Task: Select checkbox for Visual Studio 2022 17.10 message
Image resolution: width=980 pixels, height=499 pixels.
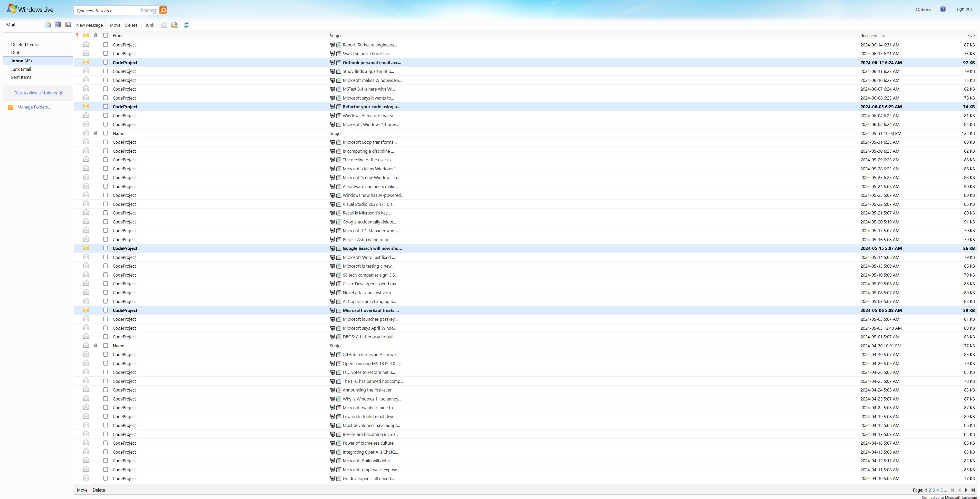Action: [105, 204]
